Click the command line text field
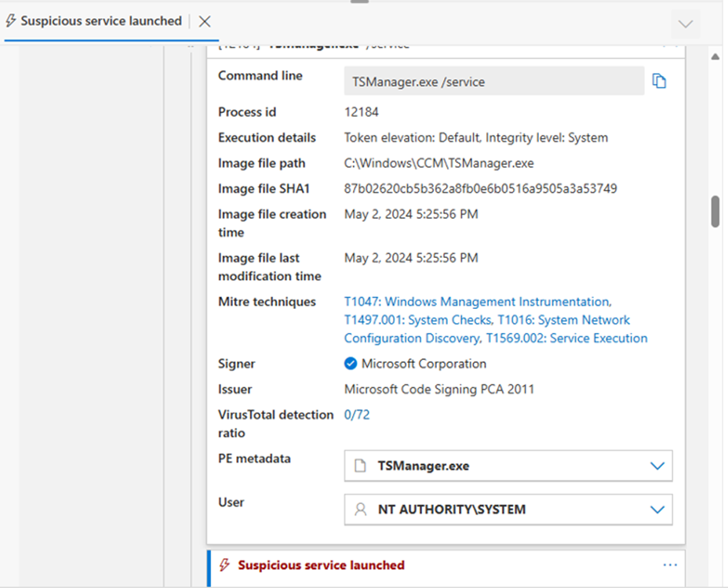728x588 pixels. pos(493,82)
